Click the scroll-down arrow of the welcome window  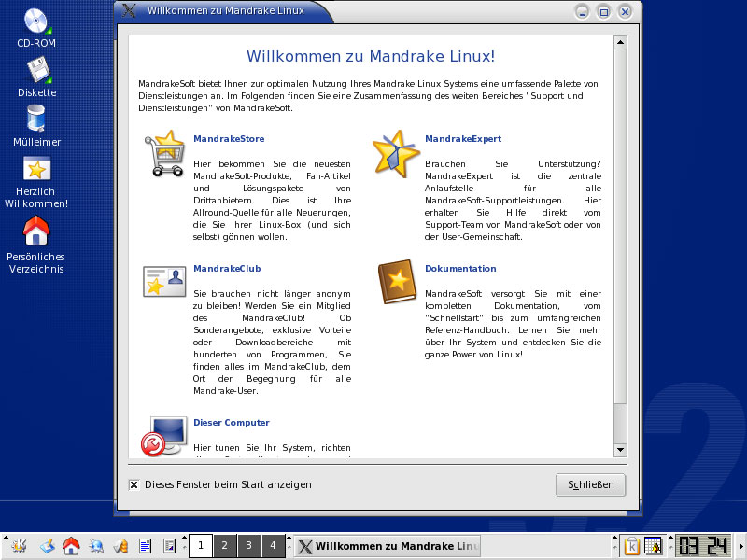[x=620, y=449]
